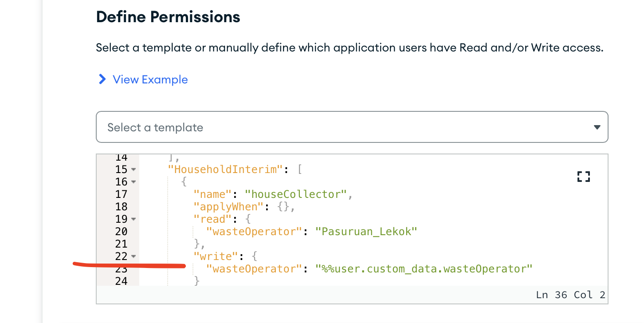This screenshot has height=323, width=644.
Task: Fold the write block on line 22
Action: point(134,256)
